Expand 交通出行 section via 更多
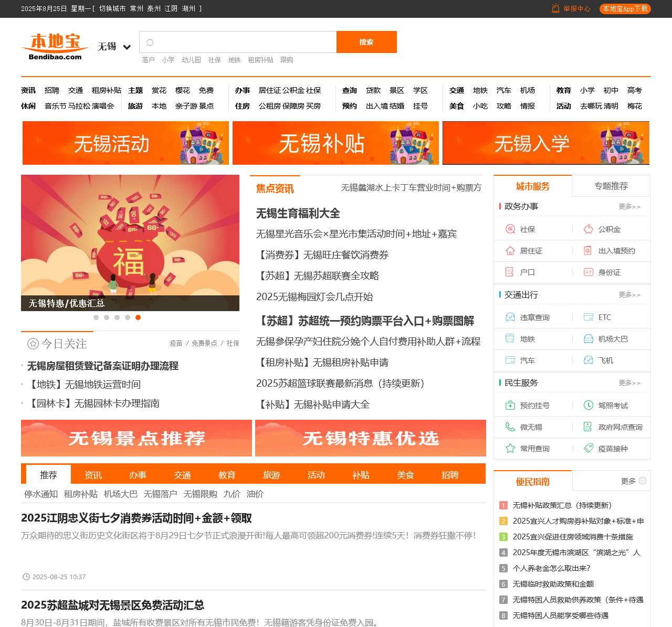Viewport: 672px width, 627px height. pyautogui.click(x=631, y=295)
